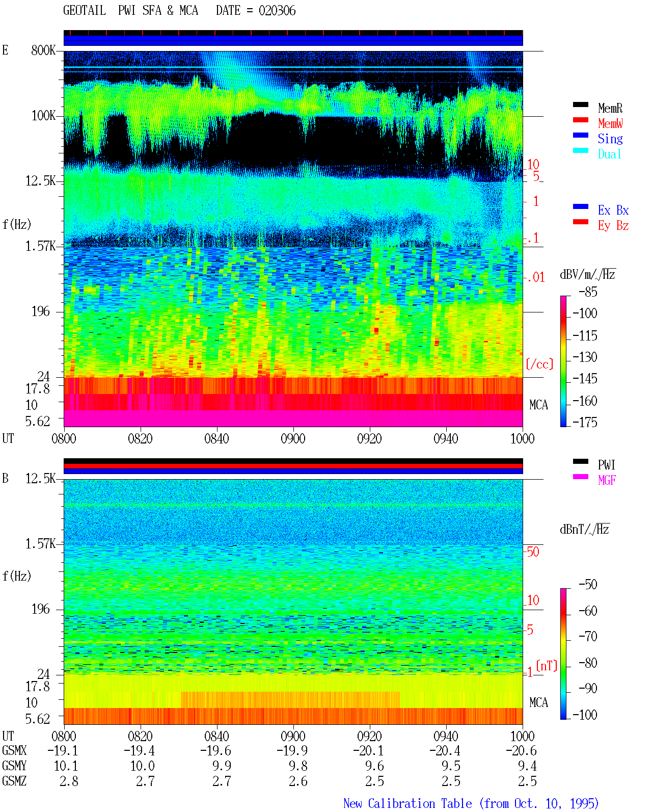The width and height of the screenshot is (652, 812).
Task: Click the blue mode status bar above E panel
Action: tap(293, 40)
